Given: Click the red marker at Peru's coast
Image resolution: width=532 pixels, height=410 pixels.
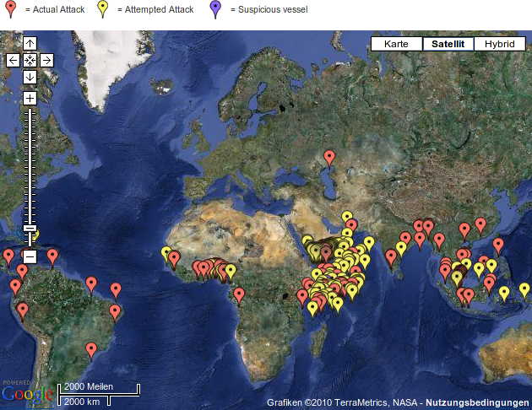Looking at the screenshot, I should 23,310.
